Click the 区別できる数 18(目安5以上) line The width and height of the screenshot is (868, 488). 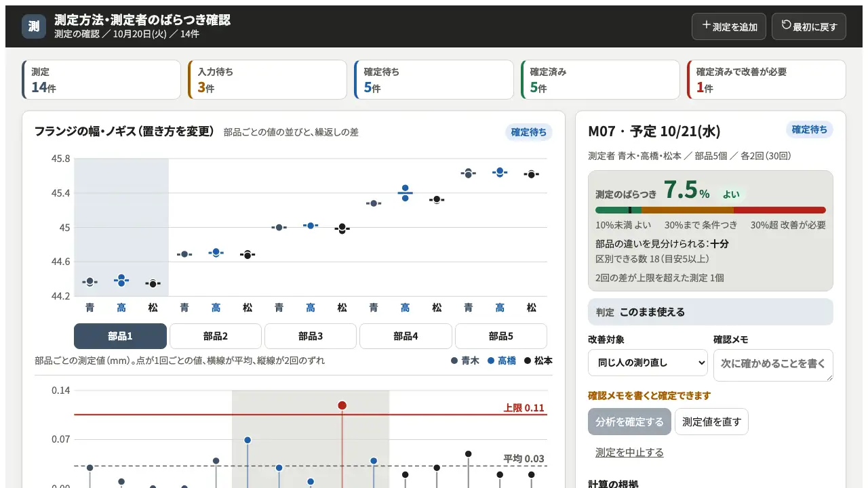click(652, 259)
